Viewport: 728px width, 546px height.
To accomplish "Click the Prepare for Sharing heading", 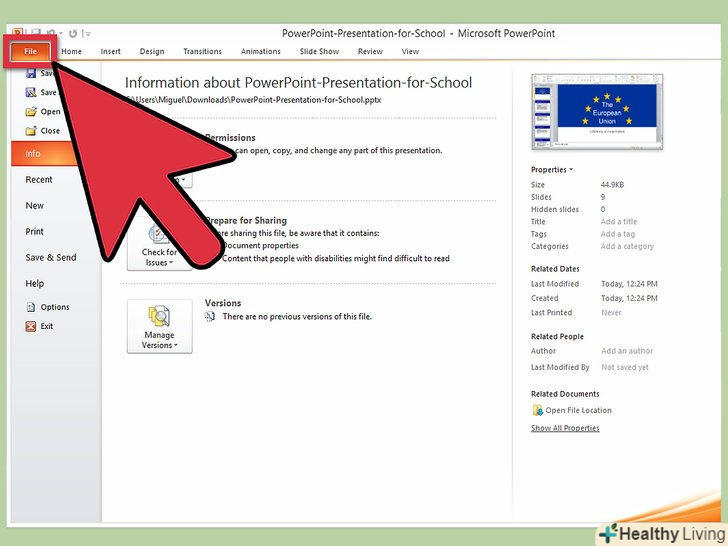I will (x=246, y=221).
